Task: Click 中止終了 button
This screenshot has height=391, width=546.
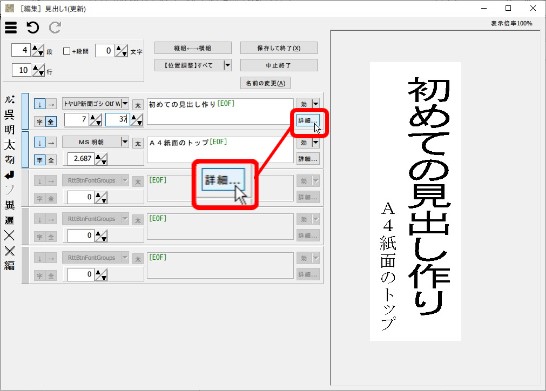Action: point(279,65)
